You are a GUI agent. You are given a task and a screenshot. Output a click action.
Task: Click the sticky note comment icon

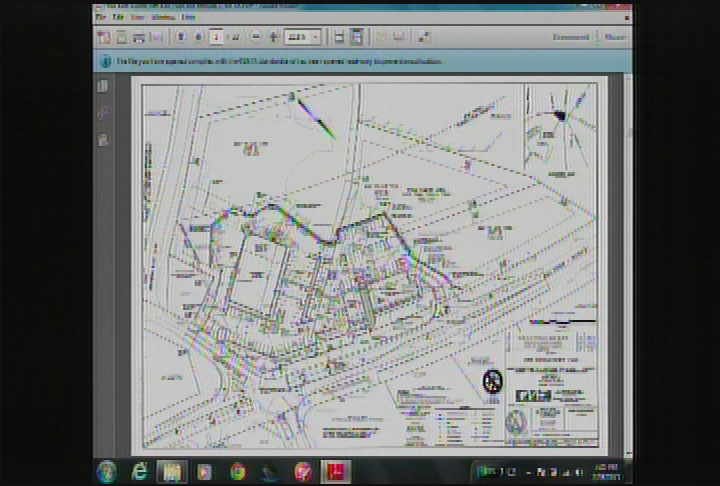(382, 37)
